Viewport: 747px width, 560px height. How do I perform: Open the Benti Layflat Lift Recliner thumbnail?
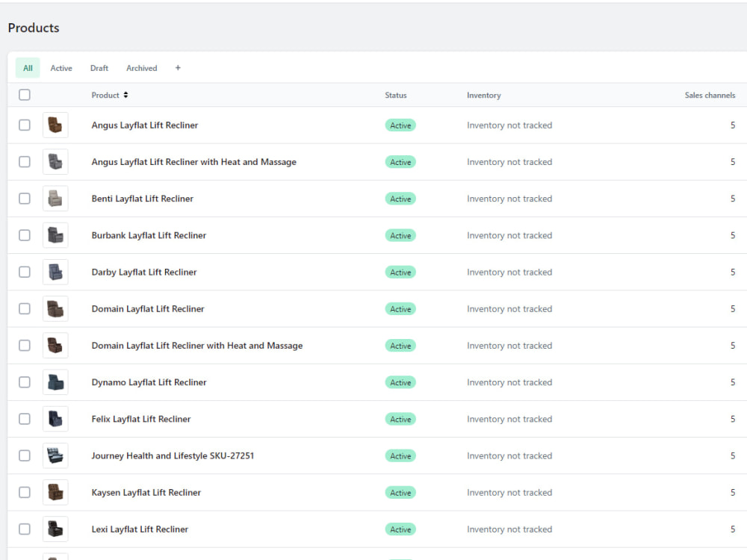(x=55, y=199)
